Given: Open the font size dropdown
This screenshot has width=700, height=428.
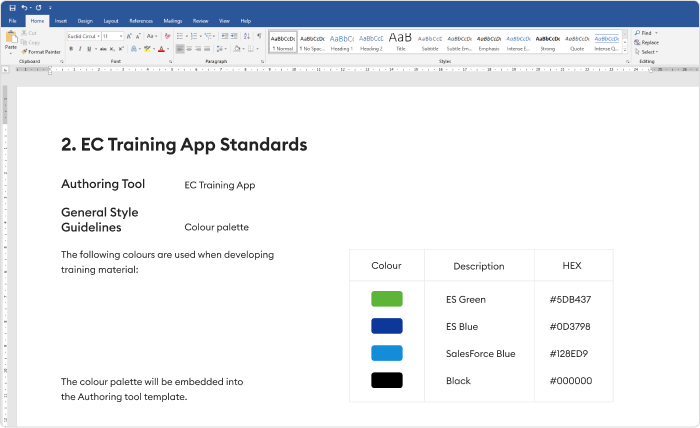Looking at the screenshot, I should 121,36.
